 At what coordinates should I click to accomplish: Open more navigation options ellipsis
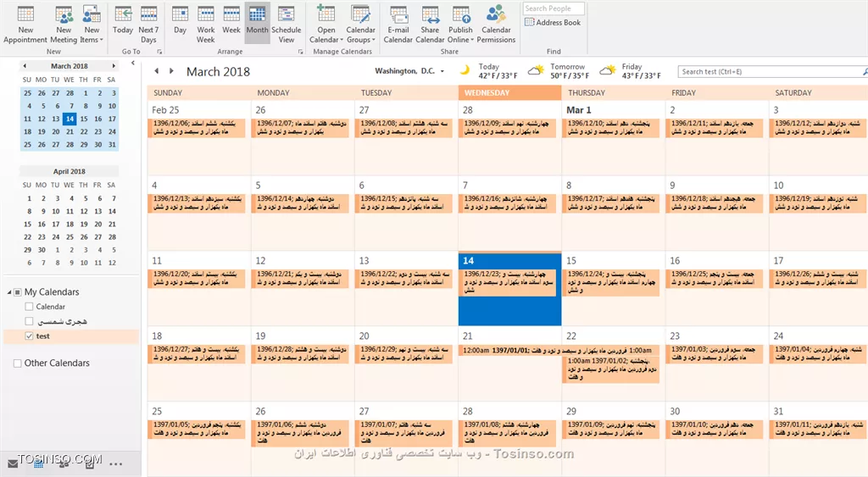[x=115, y=463]
